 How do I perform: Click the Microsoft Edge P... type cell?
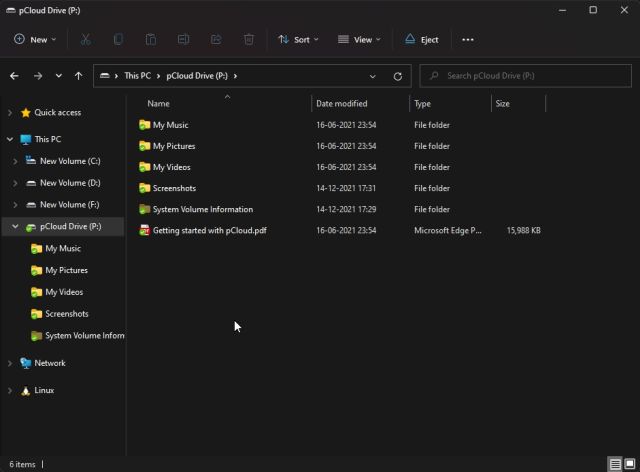coord(448,230)
